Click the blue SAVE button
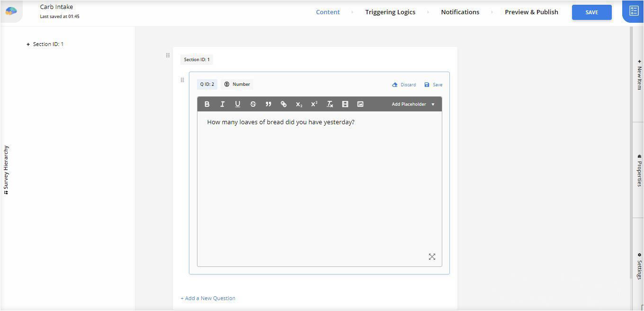 tap(591, 12)
